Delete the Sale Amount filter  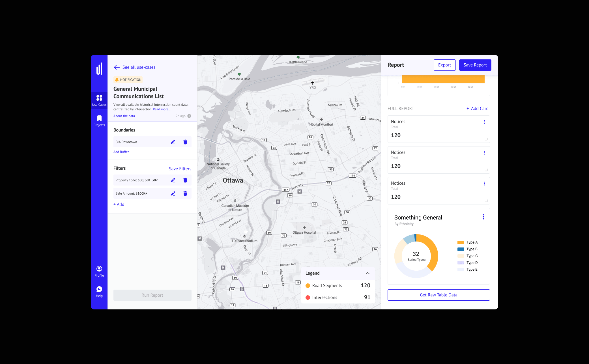pos(185,193)
